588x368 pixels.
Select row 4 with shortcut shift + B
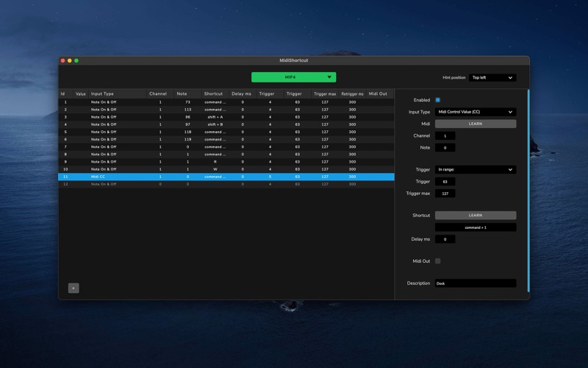point(226,124)
